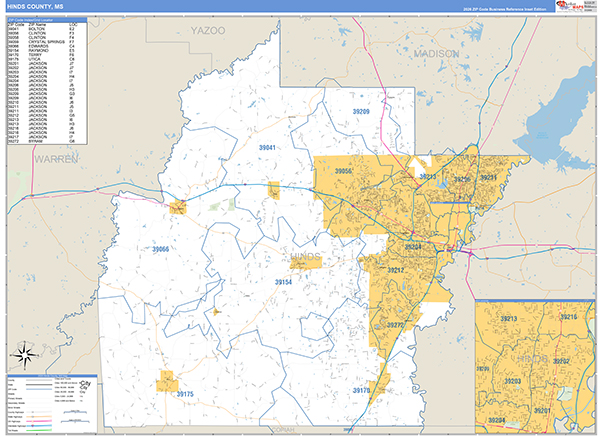Click ZIP 39213 in the inset map
The height and width of the screenshot is (436, 600).
pyautogui.click(x=507, y=319)
